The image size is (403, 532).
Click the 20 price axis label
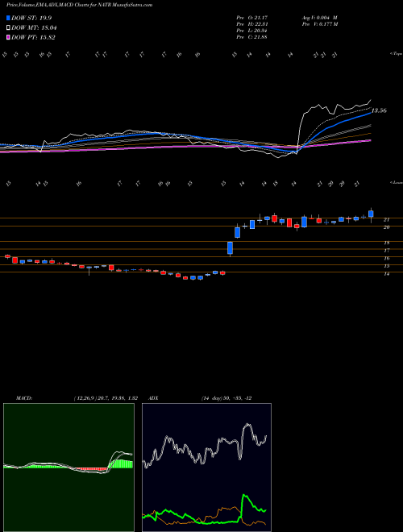386,227
